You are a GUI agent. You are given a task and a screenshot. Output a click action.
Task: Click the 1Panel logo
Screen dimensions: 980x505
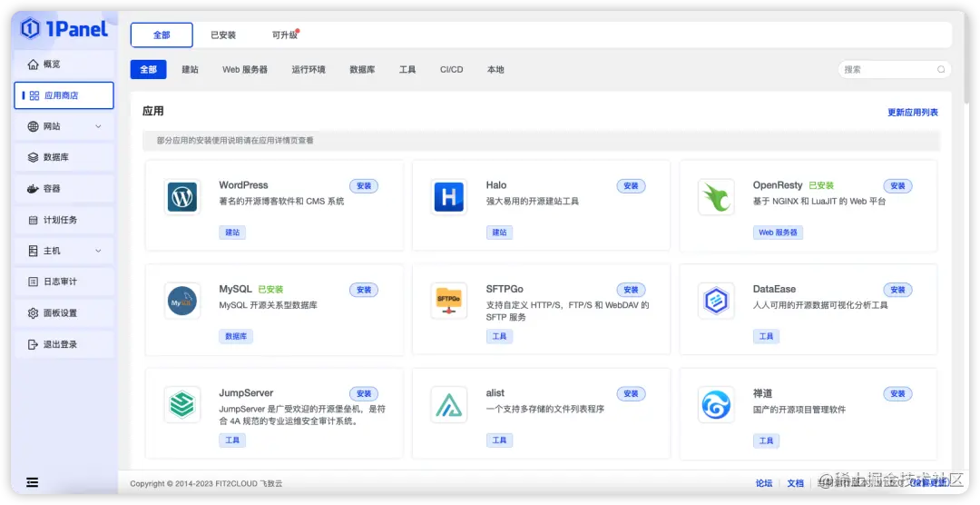[64, 29]
